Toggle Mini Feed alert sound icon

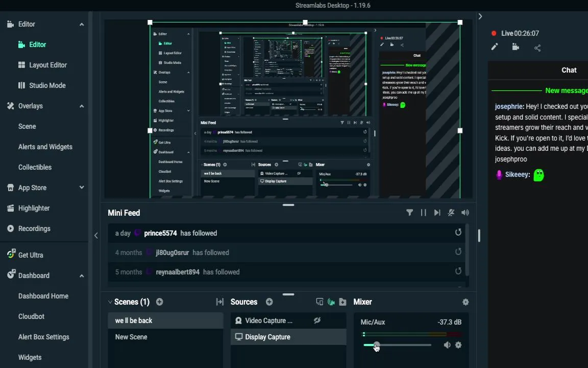pos(465,213)
